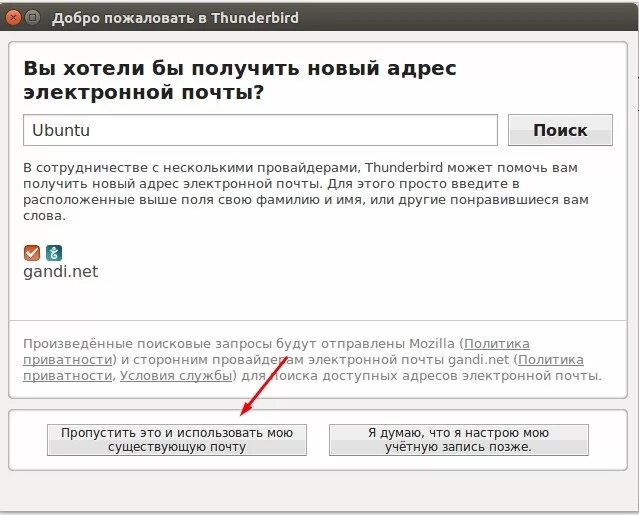
Task: Open gandi.net's Политика приватности link
Action: tap(551, 360)
